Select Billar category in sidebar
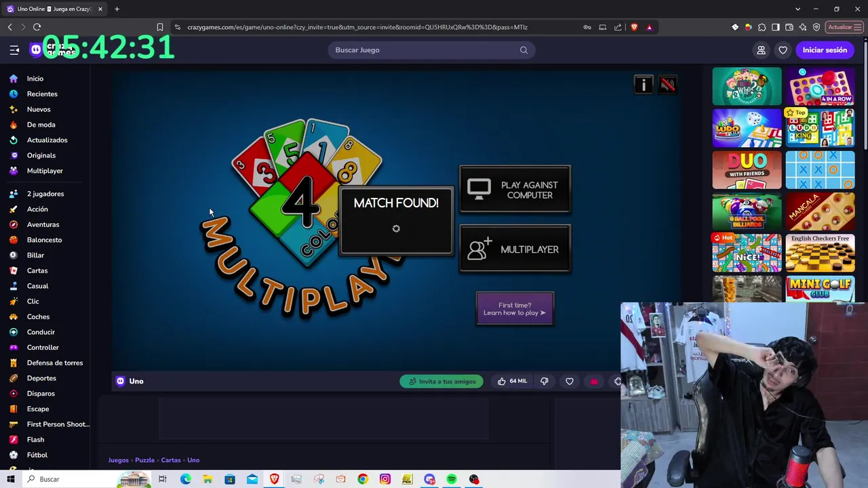 click(x=35, y=256)
